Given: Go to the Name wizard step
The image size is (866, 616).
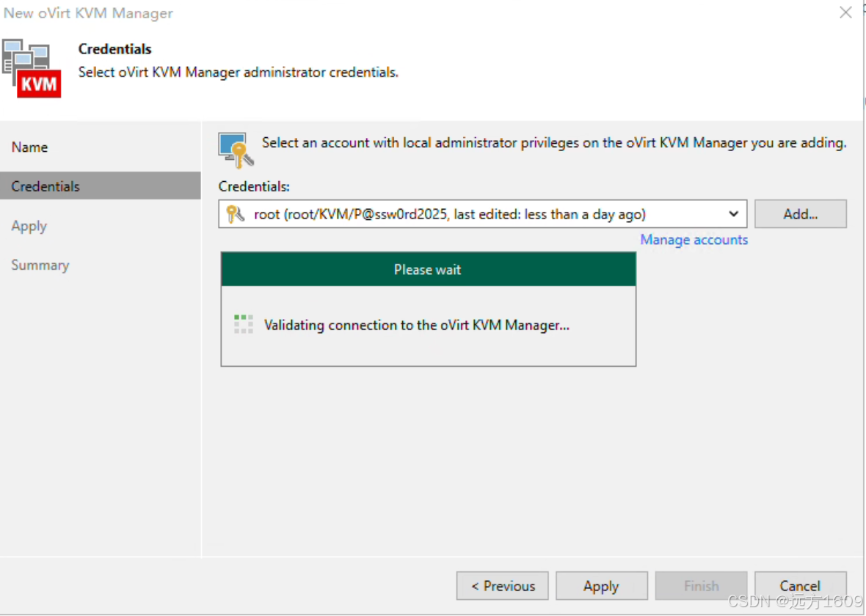Looking at the screenshot, I should [30, 147].
